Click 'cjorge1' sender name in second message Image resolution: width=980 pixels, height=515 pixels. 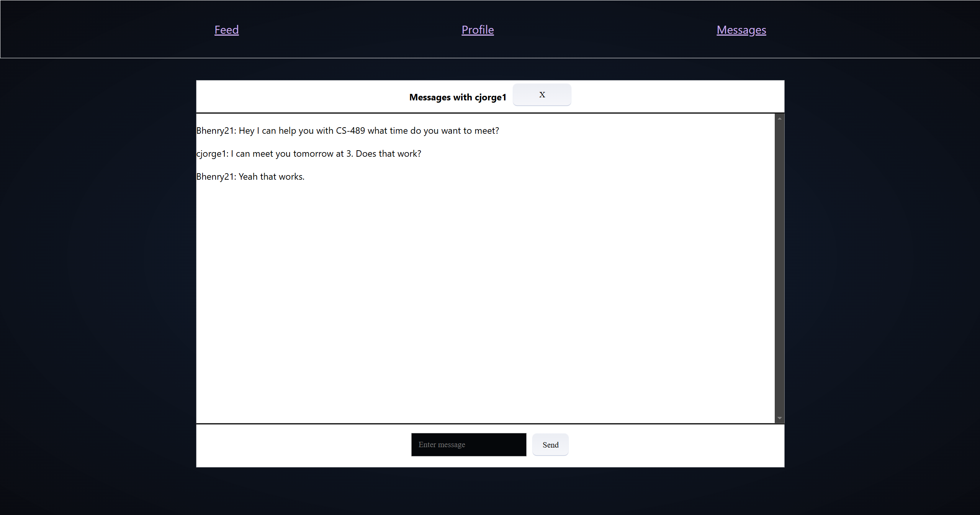[211, 154]
